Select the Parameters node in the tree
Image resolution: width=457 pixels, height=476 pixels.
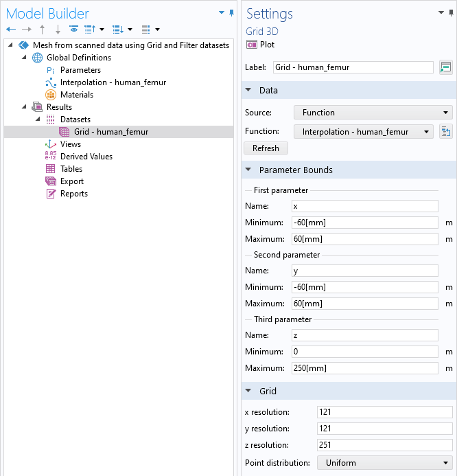(80, 70)
